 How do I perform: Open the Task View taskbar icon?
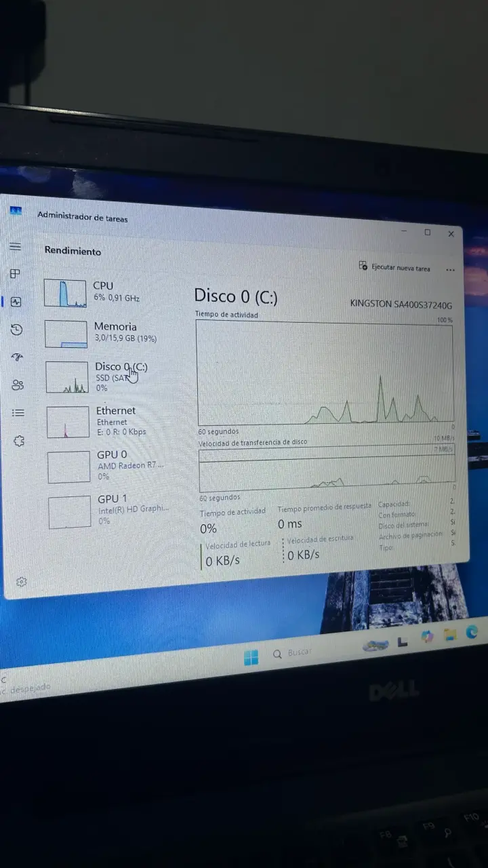(403, 640)
